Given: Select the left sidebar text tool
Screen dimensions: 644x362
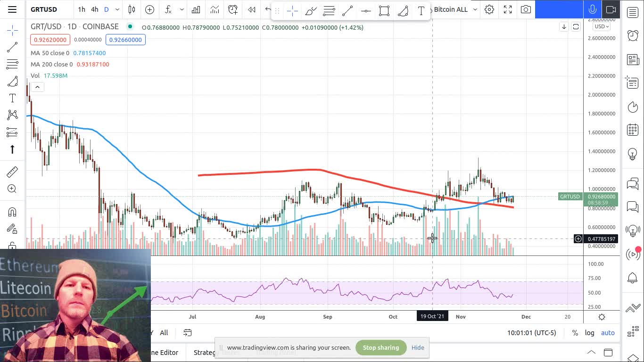Looking at the screenshot, I should tap(12, 98).
